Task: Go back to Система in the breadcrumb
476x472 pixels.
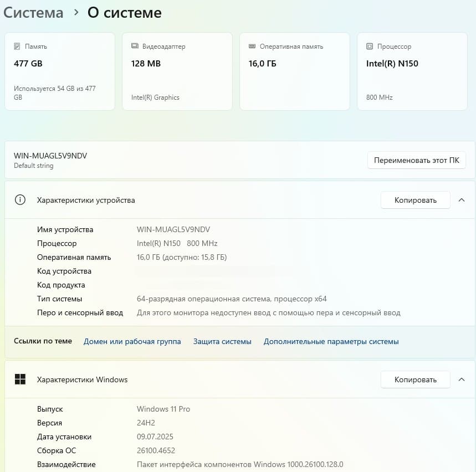Action: [x=33, y=13]
